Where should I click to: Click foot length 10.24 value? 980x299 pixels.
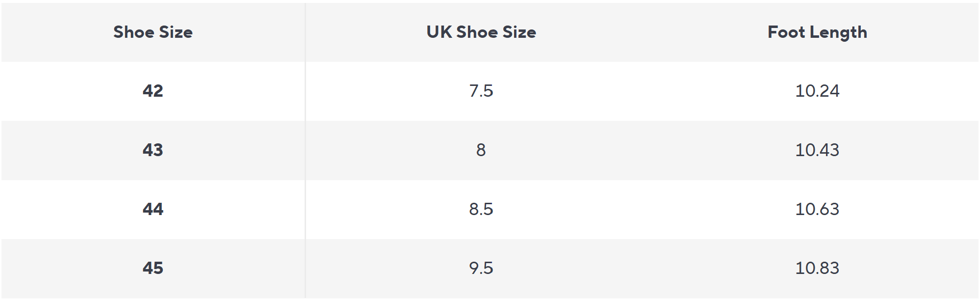817,91
